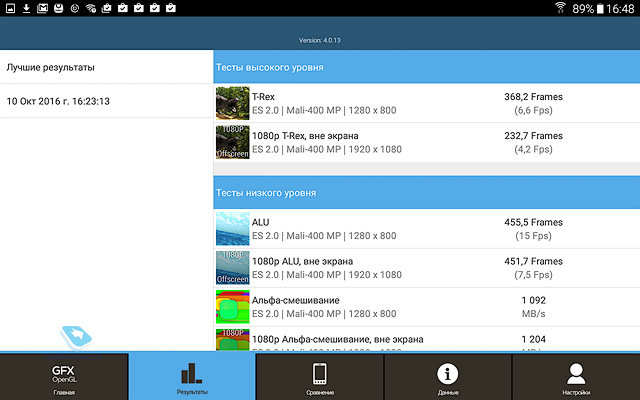This screenshot has height=400, width=640.
Task: Open the 1080p T-Rex 232,7 Frames result
Action: tap(533, 142)
